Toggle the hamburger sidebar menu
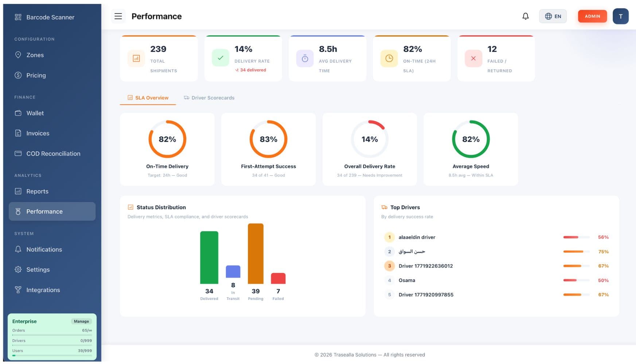 pos(118,16)
